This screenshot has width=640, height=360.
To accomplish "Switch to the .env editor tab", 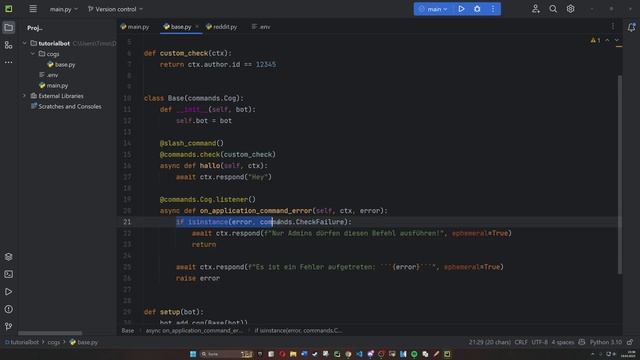I will pos(261,27).
